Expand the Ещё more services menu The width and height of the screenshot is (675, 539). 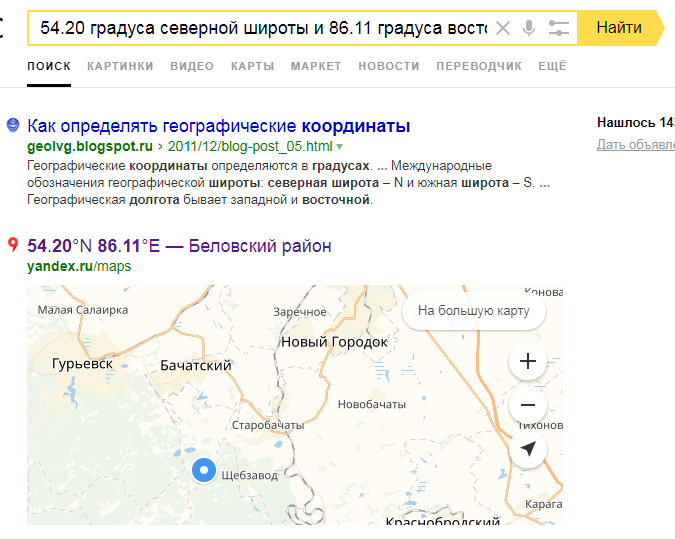pos(552,66)
